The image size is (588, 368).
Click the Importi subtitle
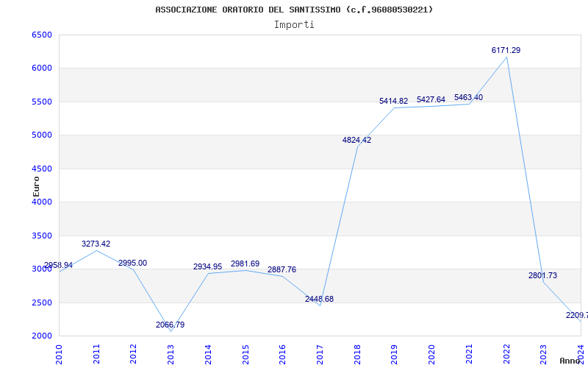click(294, 25)
